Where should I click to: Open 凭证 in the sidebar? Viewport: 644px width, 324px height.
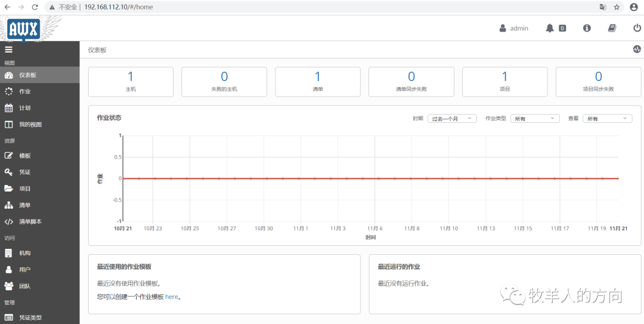(40, 172)
